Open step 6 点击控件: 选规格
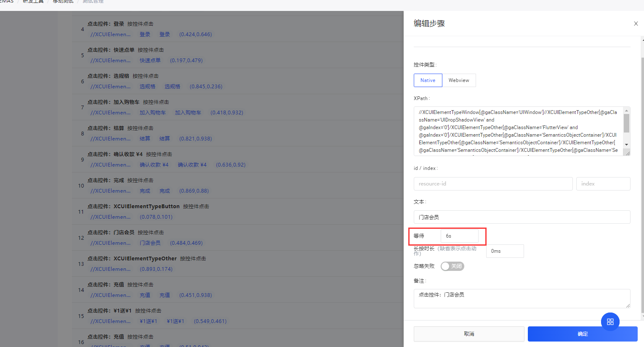 (238, 81)
